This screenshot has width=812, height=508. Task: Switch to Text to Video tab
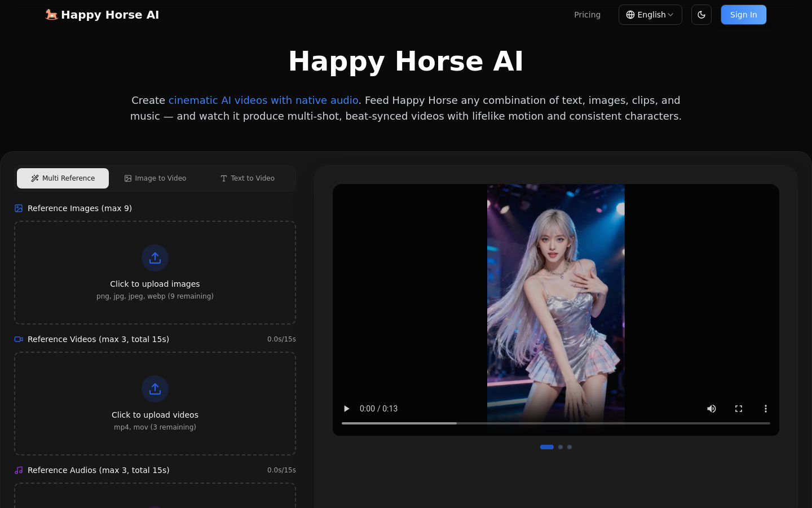click(247, 178)
